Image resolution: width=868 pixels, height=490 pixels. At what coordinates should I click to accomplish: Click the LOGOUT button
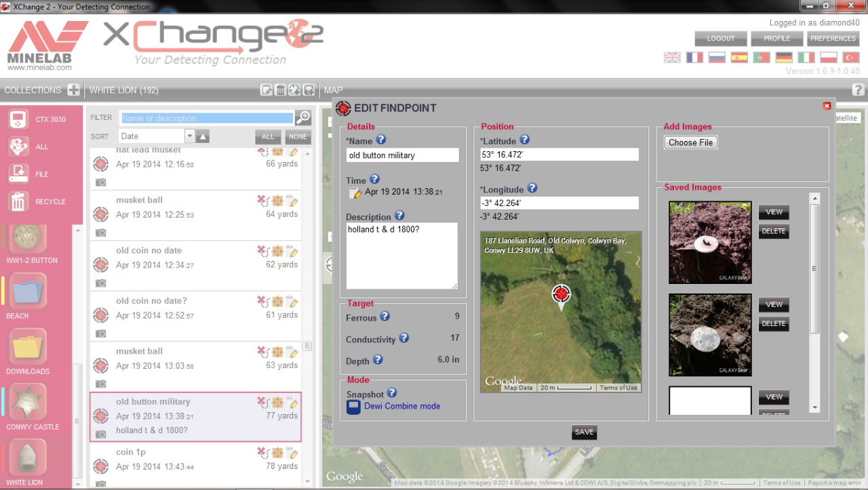[721, 39]
